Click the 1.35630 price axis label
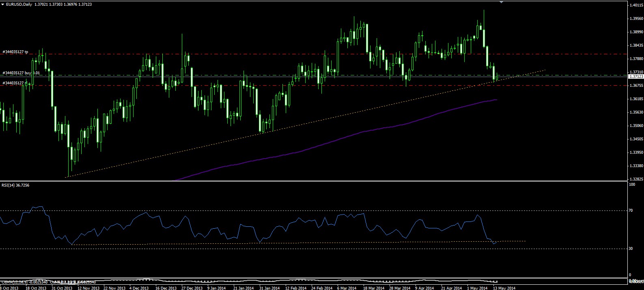Image resolution: width=644 pixels, height=290 pixels. (x=635, y=112)
